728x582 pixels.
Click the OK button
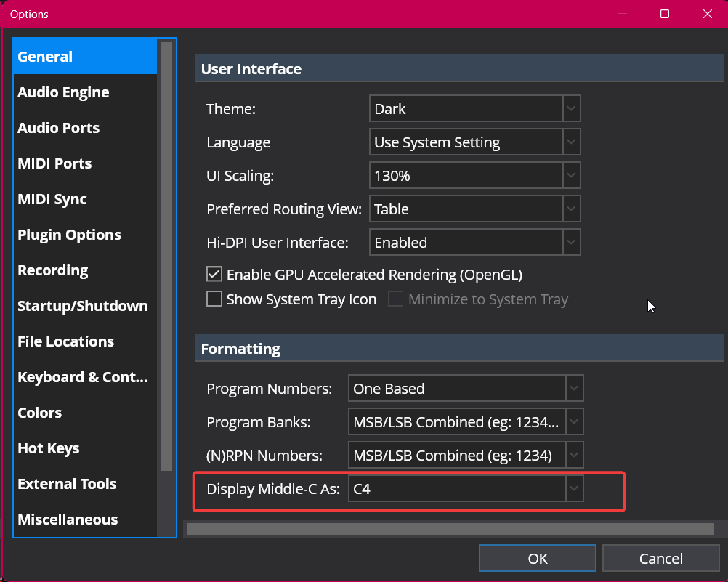[x=538, y=558]
